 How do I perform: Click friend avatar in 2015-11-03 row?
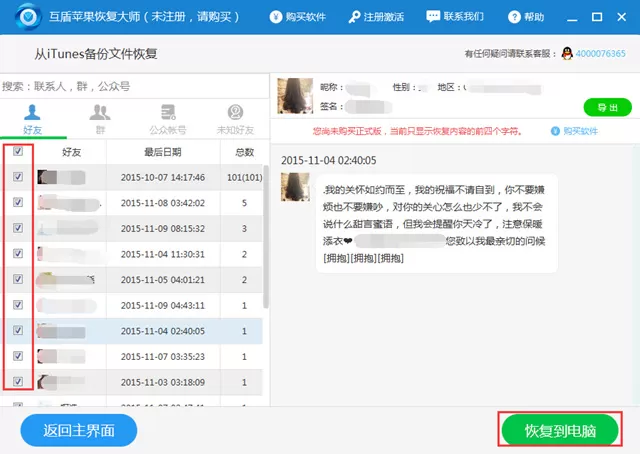46,382
